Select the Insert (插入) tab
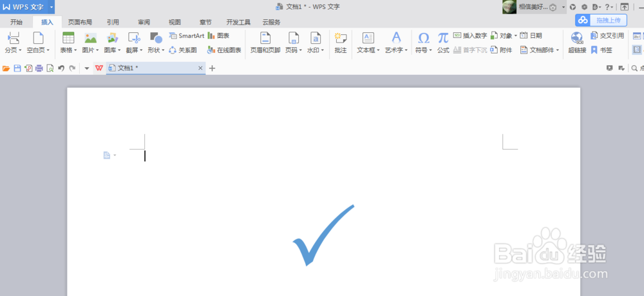The image size is (644, 296). [x=47, y=22]
